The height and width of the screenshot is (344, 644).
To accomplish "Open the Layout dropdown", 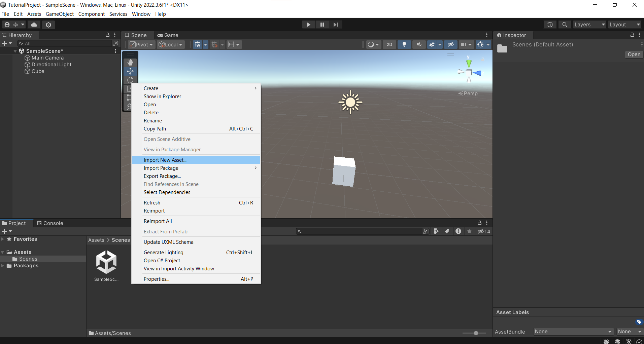I will 624,25.
